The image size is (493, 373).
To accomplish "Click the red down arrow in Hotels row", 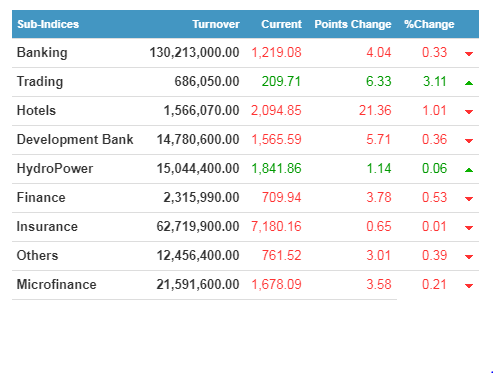I will coord(469,112).
